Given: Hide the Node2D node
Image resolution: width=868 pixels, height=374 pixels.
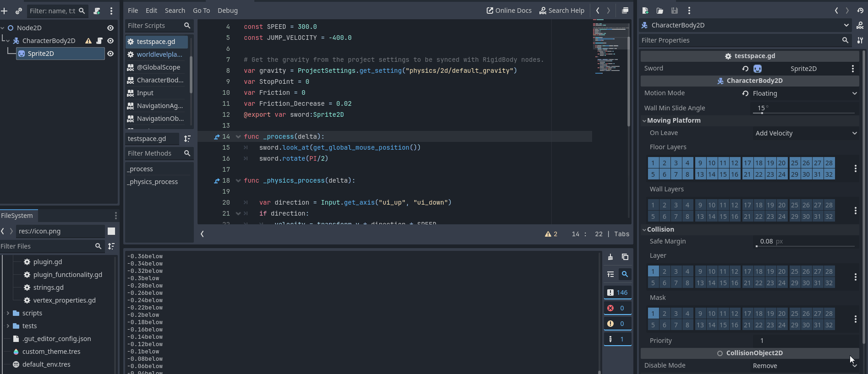Looking at the screenshot, I should [110, 28].
